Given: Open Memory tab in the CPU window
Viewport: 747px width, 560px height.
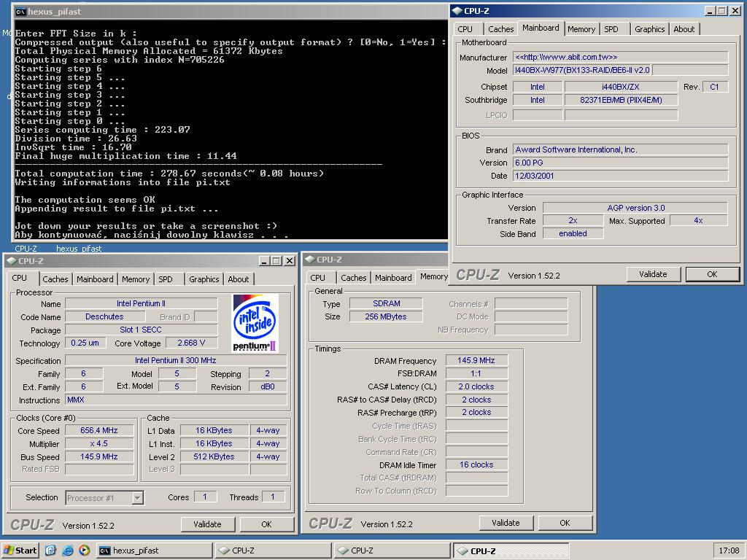Looking at the screenshot, I should pos(136,279).
